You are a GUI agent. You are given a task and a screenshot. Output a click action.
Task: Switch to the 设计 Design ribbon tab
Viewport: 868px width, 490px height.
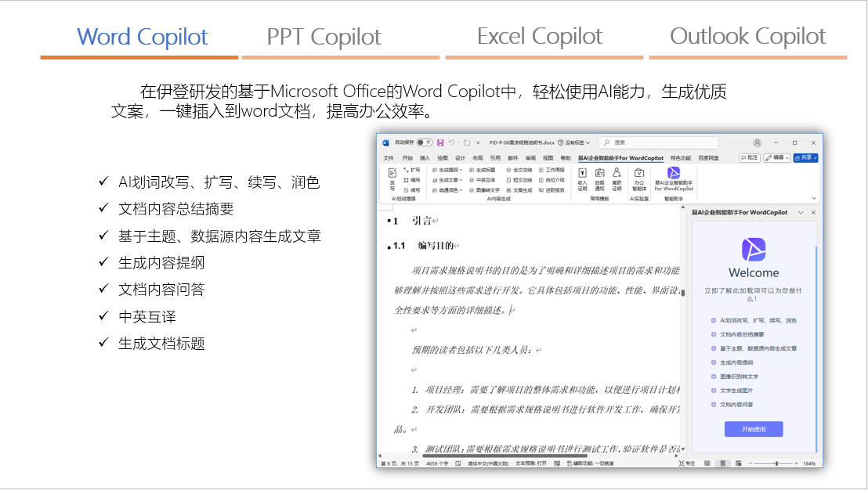click(x=460, y=158)
